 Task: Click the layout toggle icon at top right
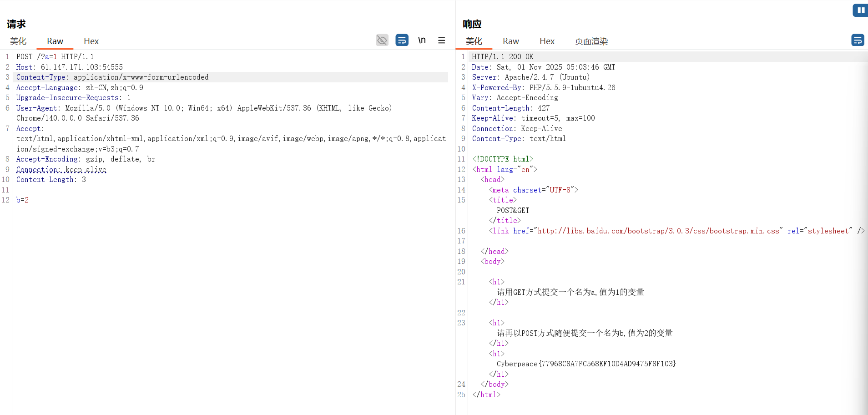(x=861, y=10)
